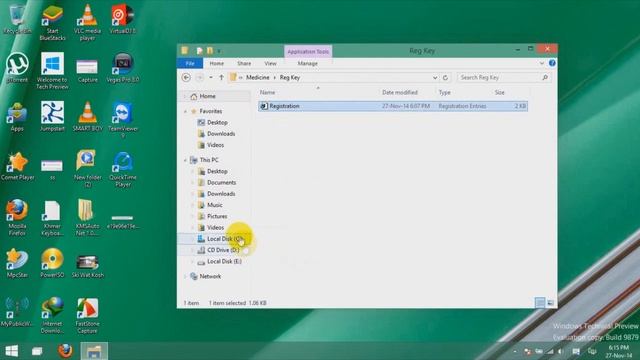640x360 pixels.
Task: Launch MpcStar desktop shortcut
Action: tap(17, 263)
